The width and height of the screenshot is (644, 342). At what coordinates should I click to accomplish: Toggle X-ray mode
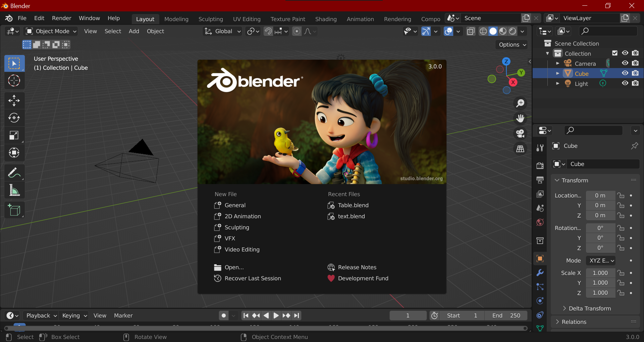click(x=471, y=31)
